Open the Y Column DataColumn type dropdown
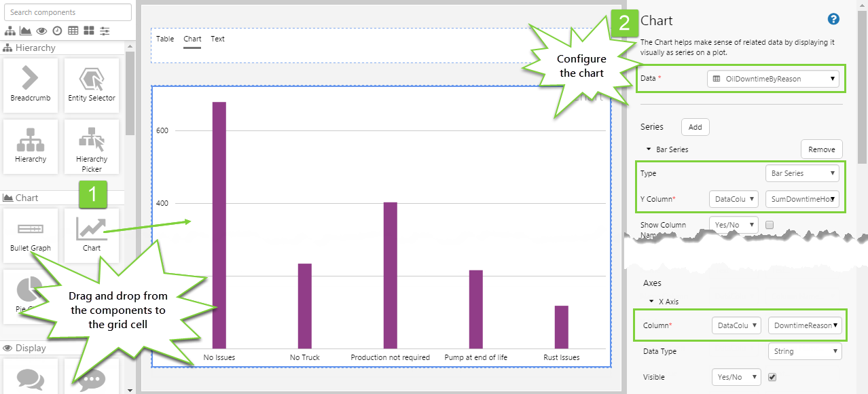This screenshot has height=394, width=868. pyautogui.click(x=734, y=199)
